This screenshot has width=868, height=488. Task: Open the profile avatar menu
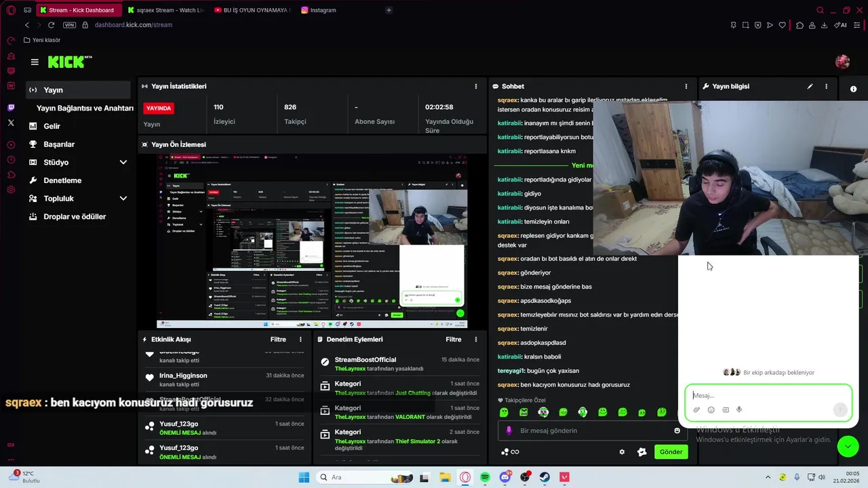(843, 62)
